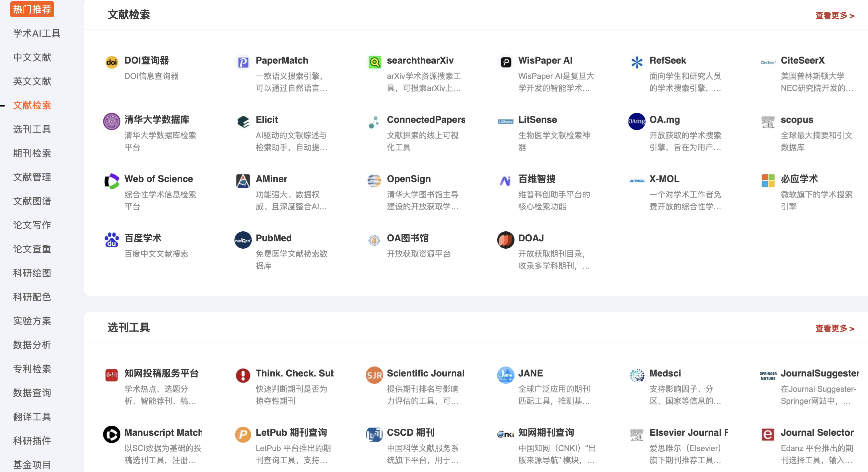Open the 必应学术 Microsoft logo icon
The image size is (868, 472).
click(768, 181)
